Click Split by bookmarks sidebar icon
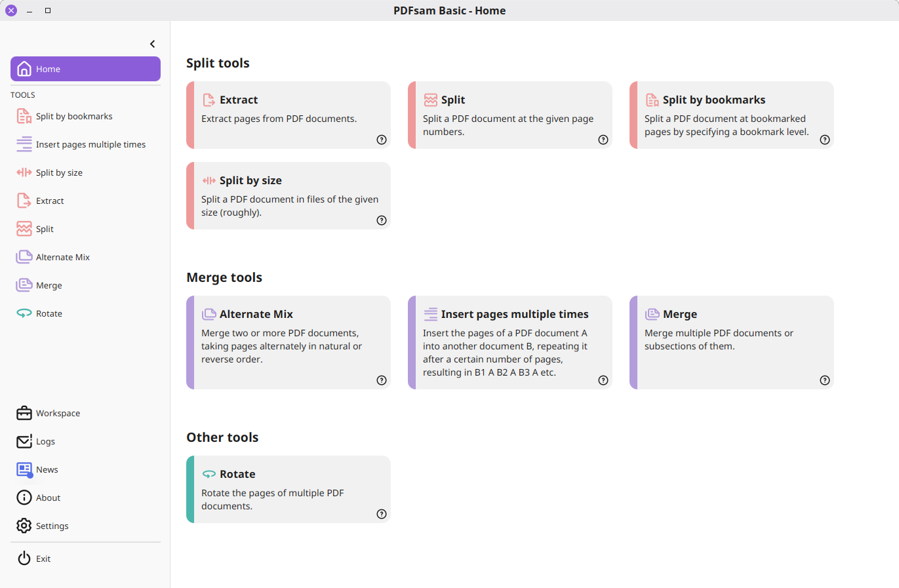Screen dimensions: 899x588 24,116
